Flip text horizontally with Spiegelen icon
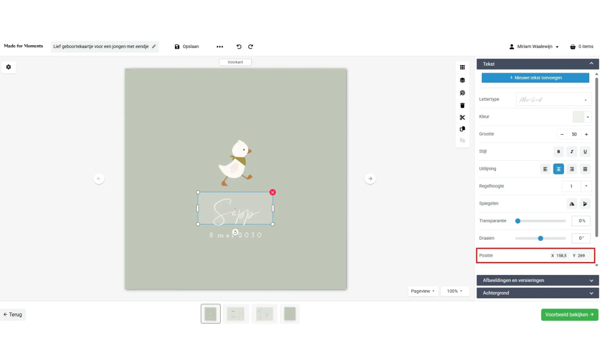 (572, 203)
